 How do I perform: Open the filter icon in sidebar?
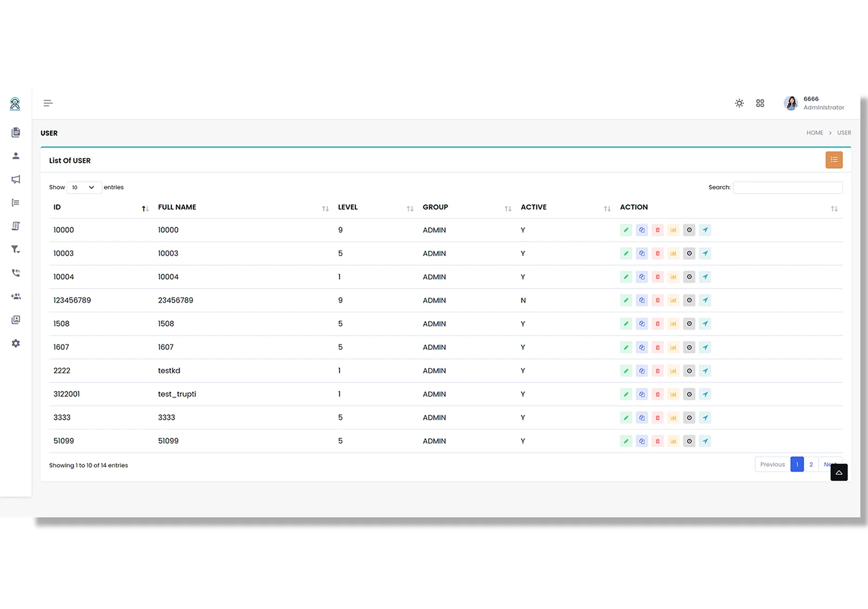coord(16,249)
